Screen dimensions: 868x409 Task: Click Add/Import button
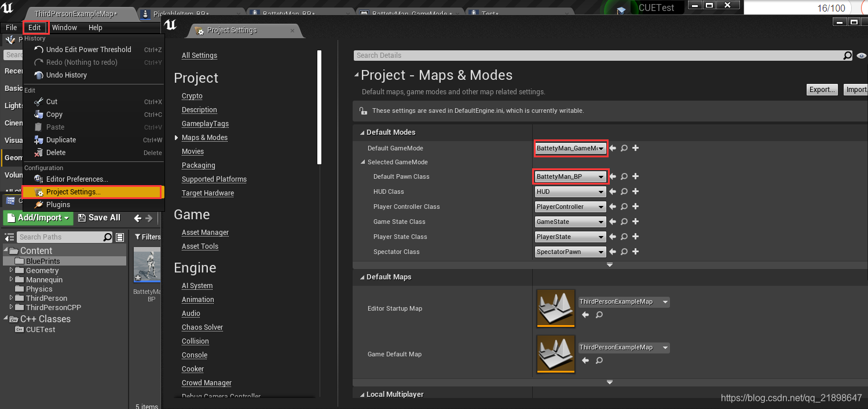pyautogui.click(x=38, y=218)
